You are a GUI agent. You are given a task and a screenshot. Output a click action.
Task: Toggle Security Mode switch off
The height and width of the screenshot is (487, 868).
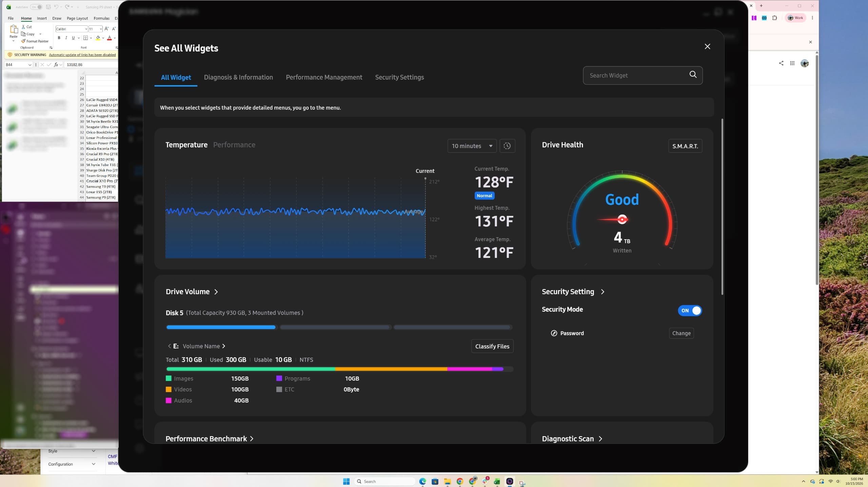tap(690, 310)
